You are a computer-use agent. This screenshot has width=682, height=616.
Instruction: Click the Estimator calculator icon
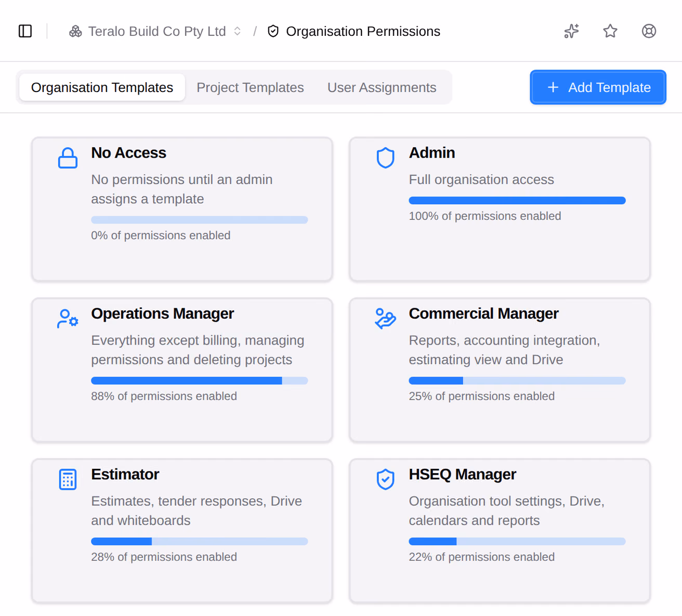pyautogui.click(x=68, y=479)
